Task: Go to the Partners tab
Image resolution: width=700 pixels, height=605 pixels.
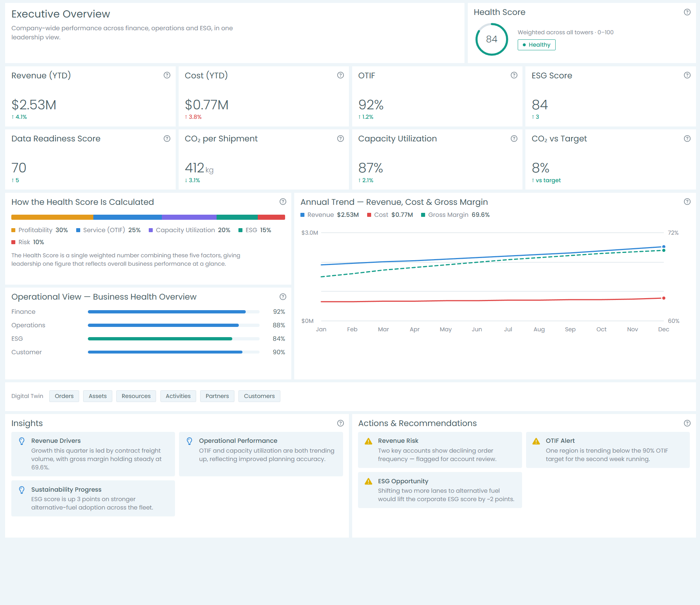Action: click(217, 396)
